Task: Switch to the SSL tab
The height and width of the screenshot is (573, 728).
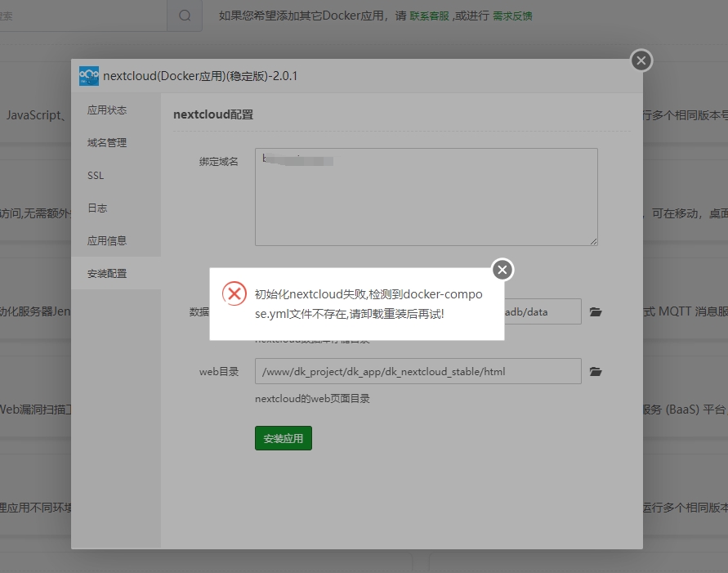Action: [116, 176]
